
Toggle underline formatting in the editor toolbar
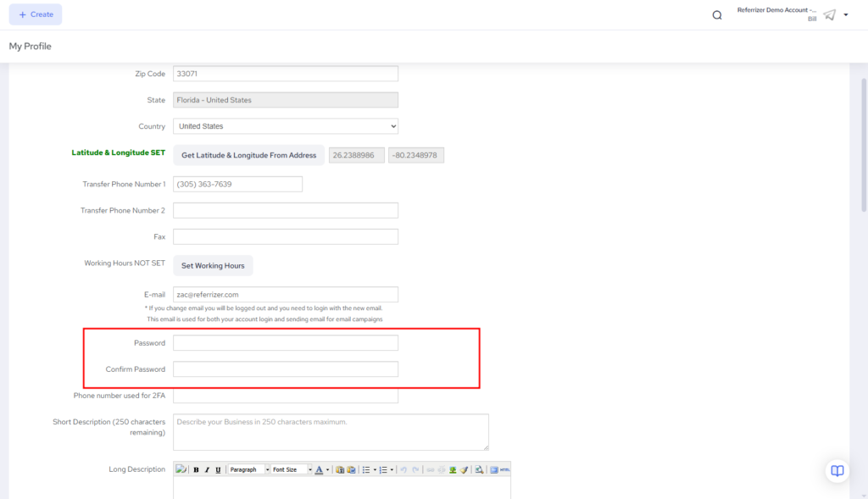(x=218, y=469)
